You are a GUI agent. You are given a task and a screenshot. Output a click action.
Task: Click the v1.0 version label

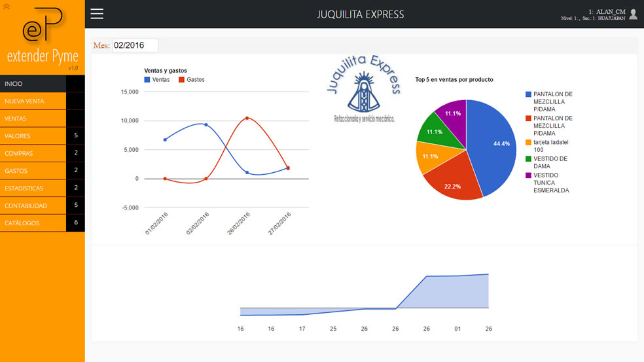point(73,68)
